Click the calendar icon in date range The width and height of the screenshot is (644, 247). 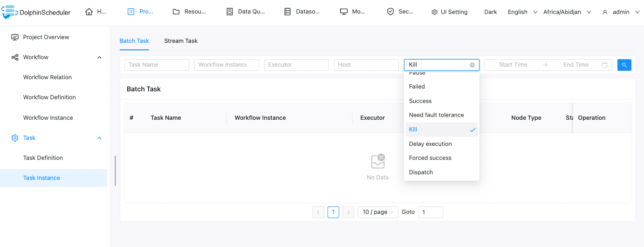pyautogui.click(x=605, y=65)
